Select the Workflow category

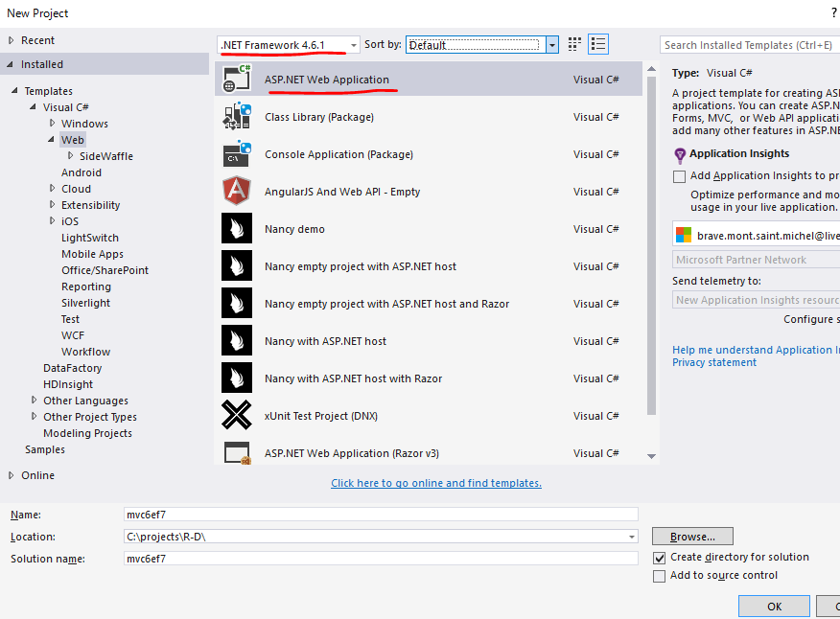(x=85, y=352)
